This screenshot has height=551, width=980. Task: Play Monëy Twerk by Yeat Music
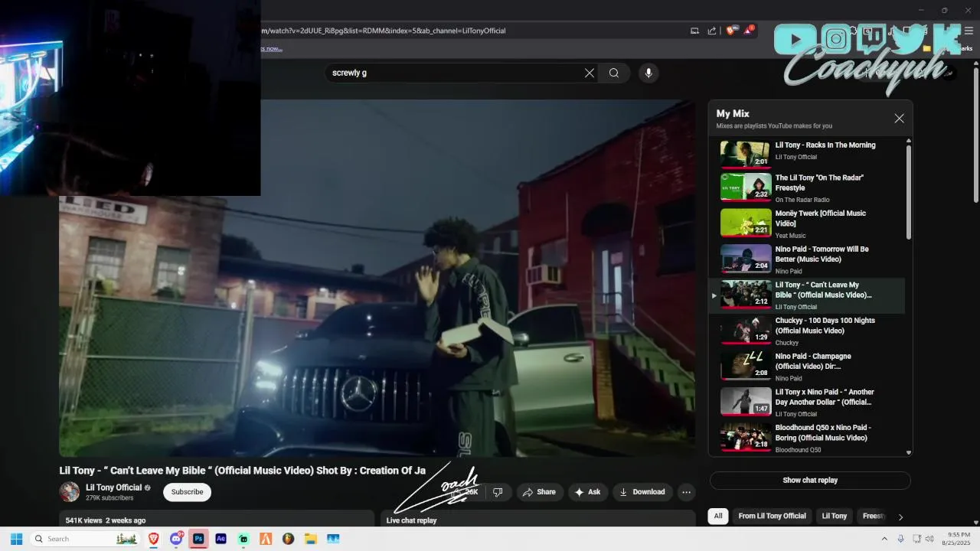(806, 223)
